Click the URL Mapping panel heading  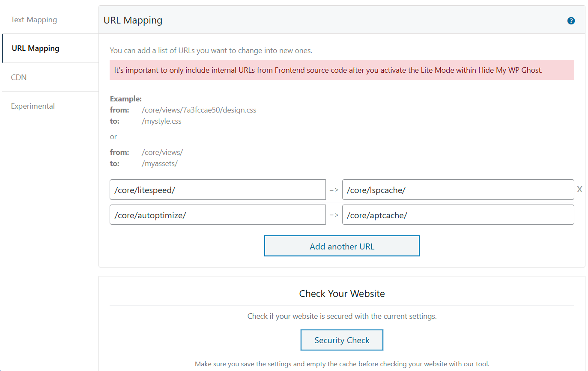[x=133, y=20]
